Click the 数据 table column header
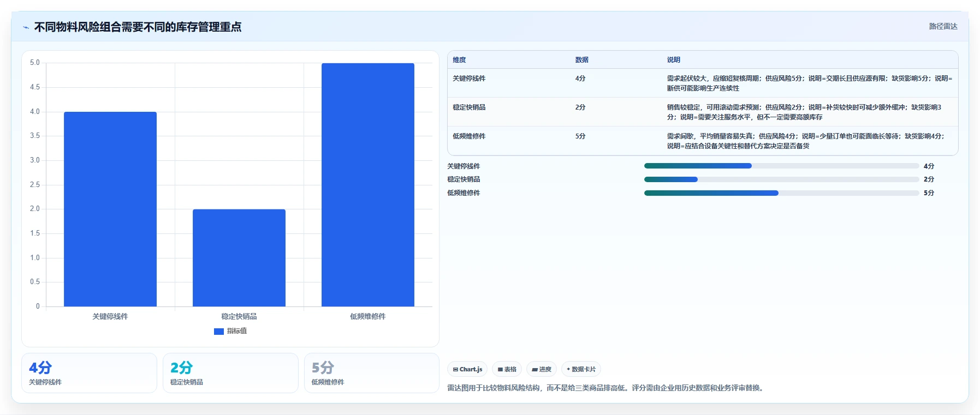Screen dimensions: 980x415 point(582,60)
